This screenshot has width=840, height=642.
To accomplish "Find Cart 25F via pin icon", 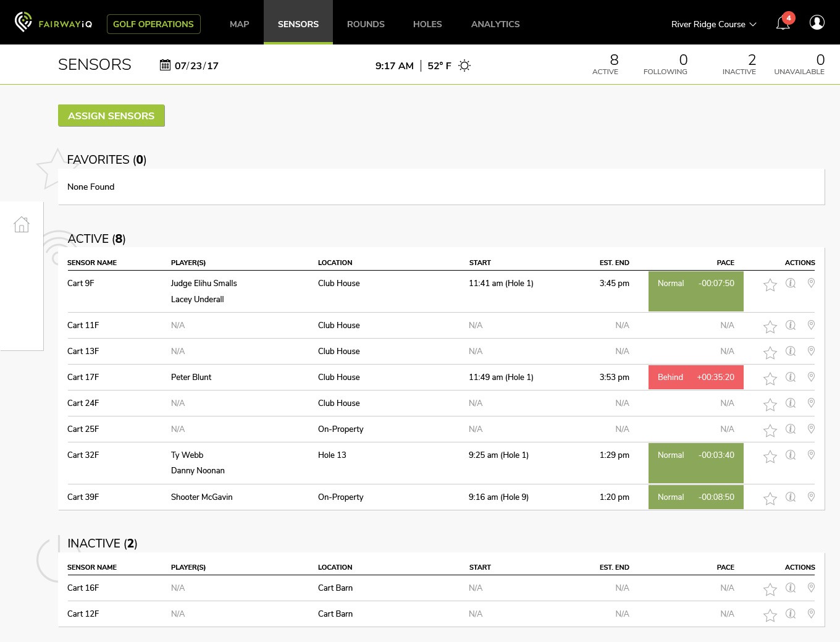I will (x=811, y=429).
